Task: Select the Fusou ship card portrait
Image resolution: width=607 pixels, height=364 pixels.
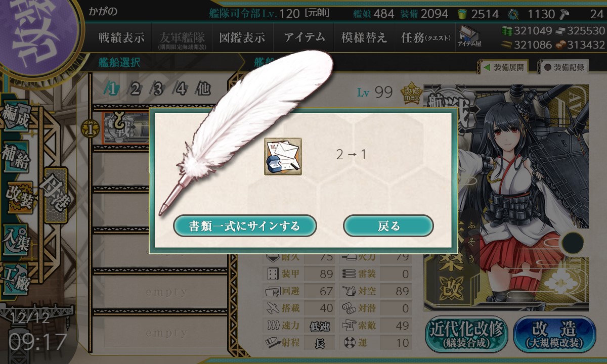Action: pyautogui.click(x=506, y=198)
